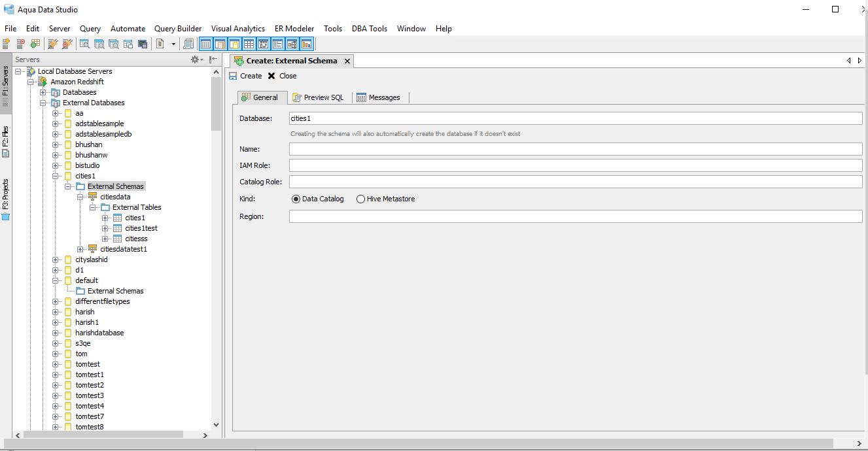Click the document page toolbar icon
Screen dimensions: 868x451
[x=160, y=44]
